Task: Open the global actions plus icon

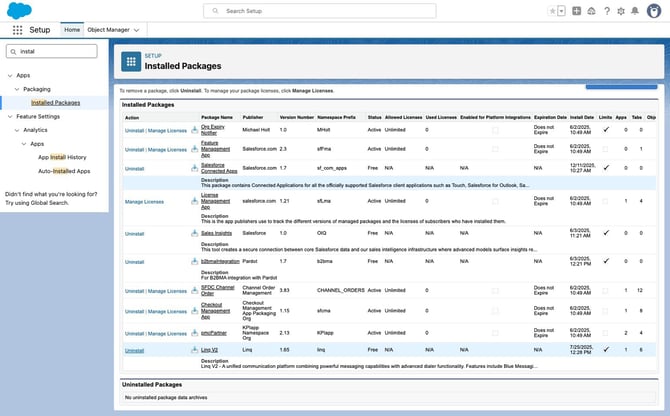Action: tap(576, 11)
